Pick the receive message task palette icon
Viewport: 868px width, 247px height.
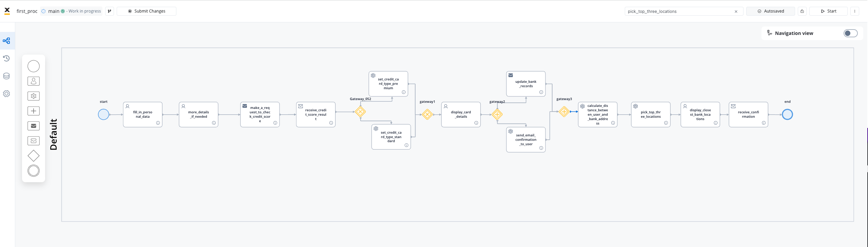coord(34,141)
